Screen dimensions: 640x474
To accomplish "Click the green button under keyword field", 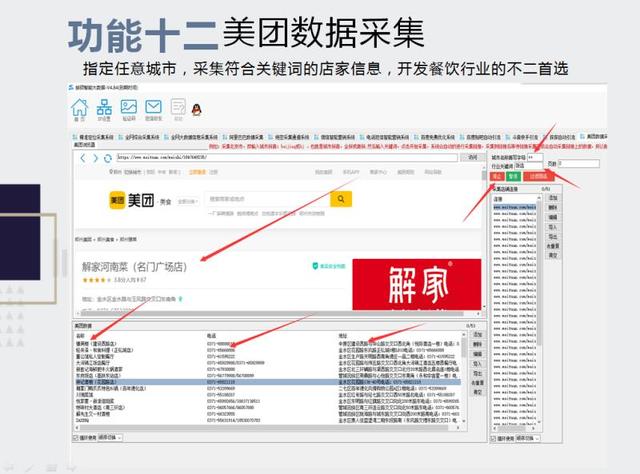I will 513,176.
